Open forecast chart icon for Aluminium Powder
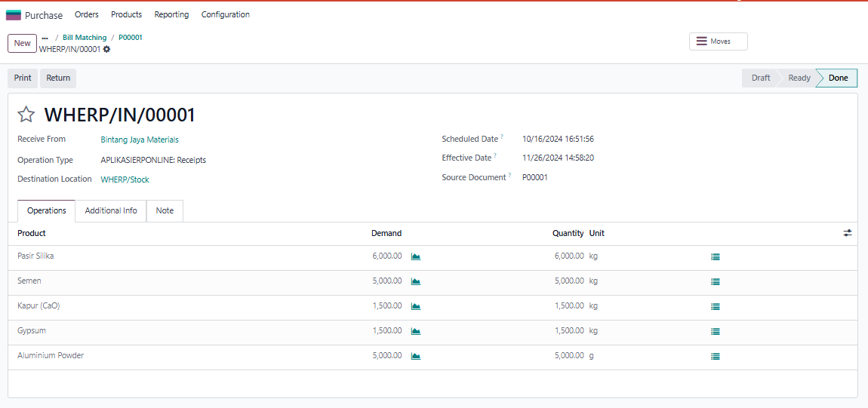The height and width of the screenshot is (408, 868). pyautogui.click(x=415, y=356)
